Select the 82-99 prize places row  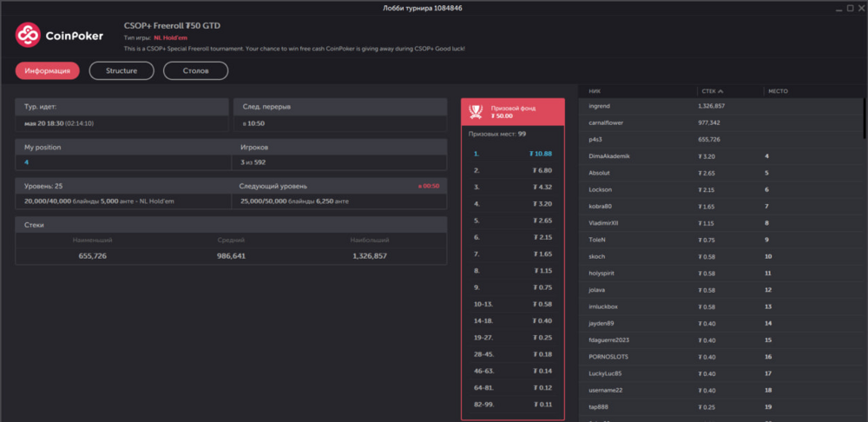[512, 405]
